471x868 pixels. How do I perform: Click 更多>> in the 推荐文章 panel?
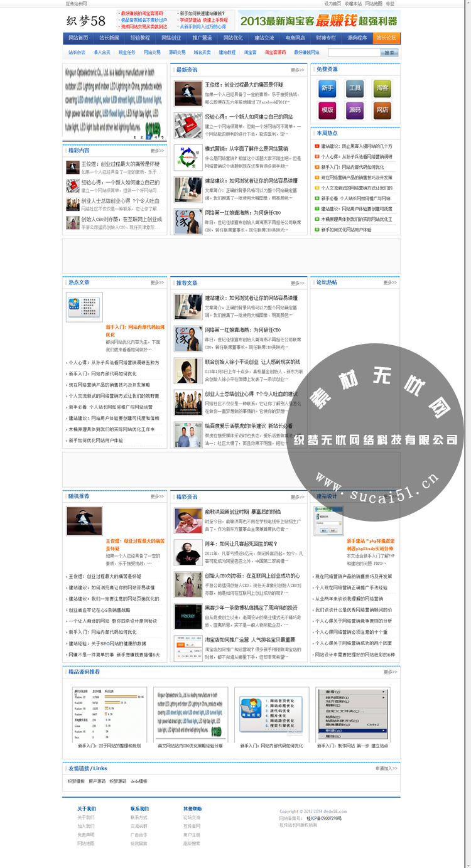[298, 283]
